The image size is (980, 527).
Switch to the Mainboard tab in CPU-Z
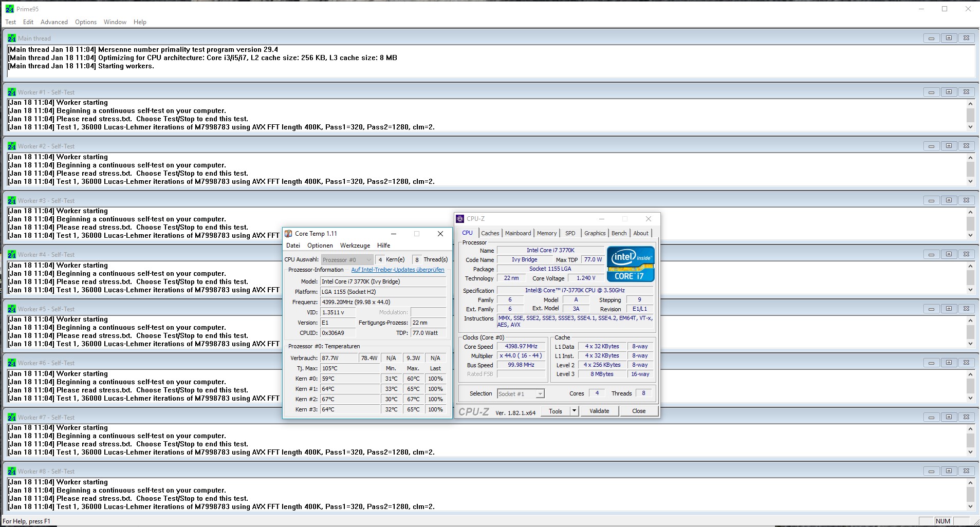click(518, 233)
